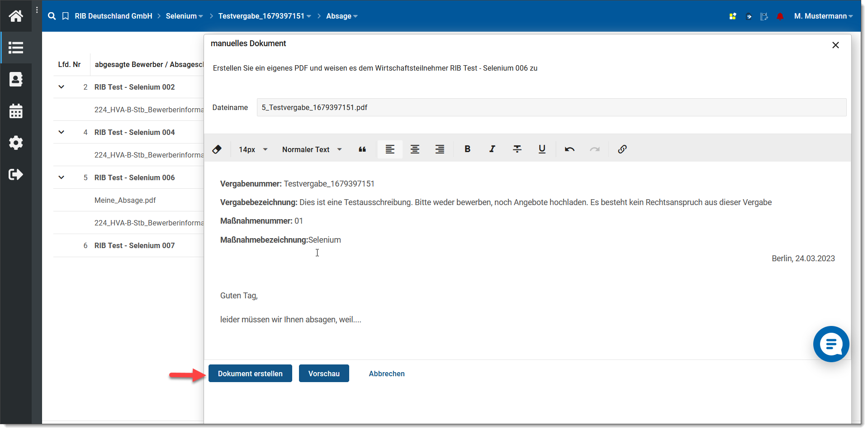868x431 pixels.
Task: Right-align the text
Action: click(x=440, y=149)
